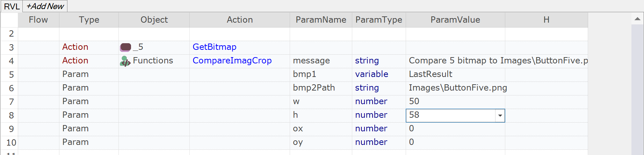This screenshot has width=644, height=155.
Task: Select the Flow column header
Action: point(38,20)
